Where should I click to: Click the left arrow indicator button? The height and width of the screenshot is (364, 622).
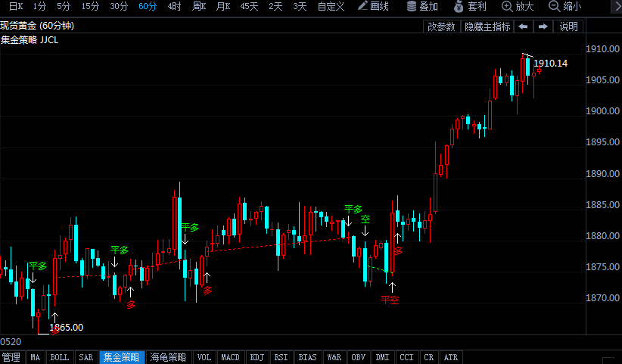coord(523,26)
